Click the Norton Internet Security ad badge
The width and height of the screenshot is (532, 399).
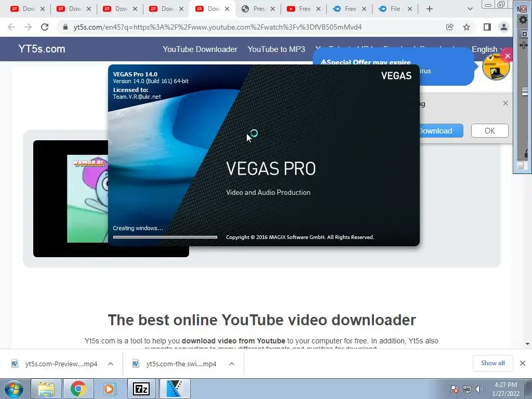496,67
